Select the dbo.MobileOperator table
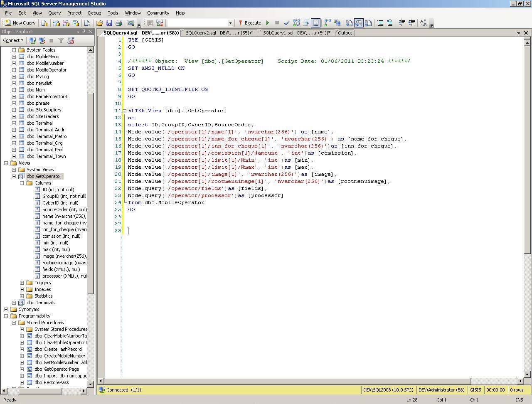 47,70
